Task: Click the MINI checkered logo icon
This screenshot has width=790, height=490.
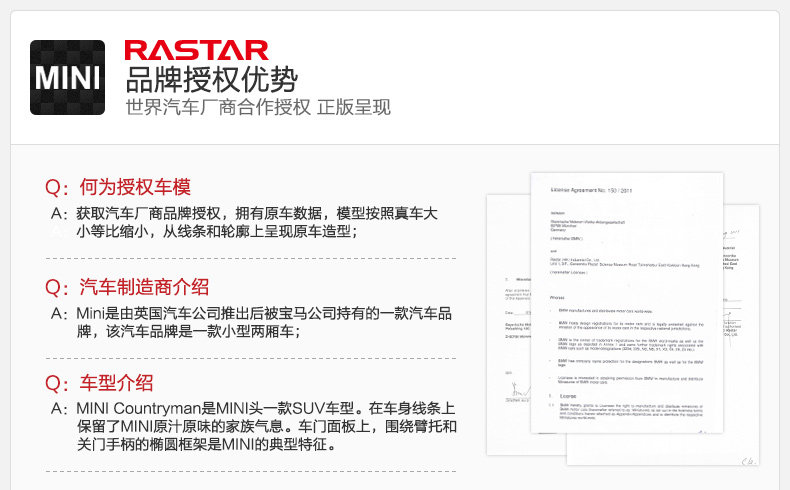Action: 68,78
